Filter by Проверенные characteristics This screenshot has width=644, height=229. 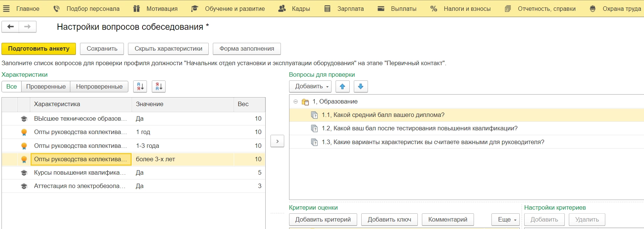[46, 86]
